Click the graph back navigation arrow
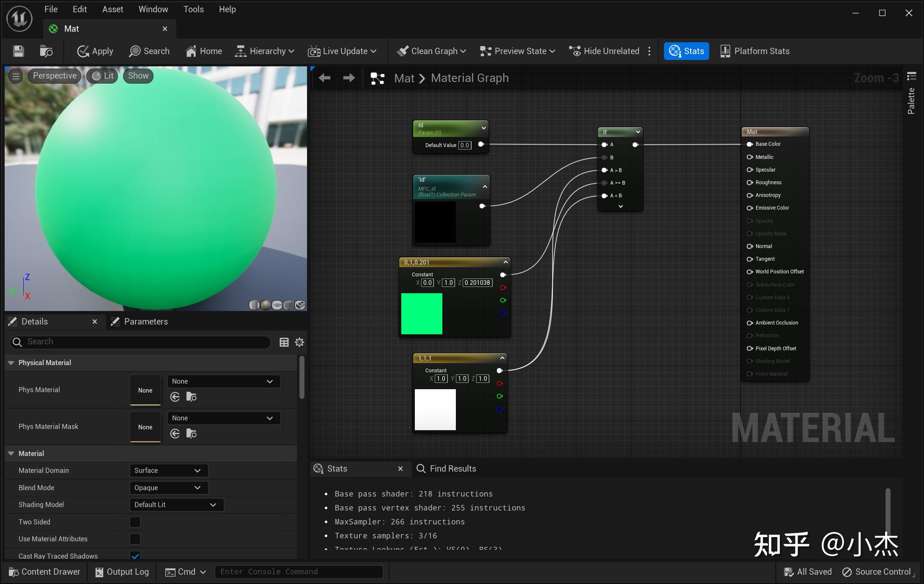Image resolution: width=924 pixels, height=584 pixels. (x=324, y=78)
